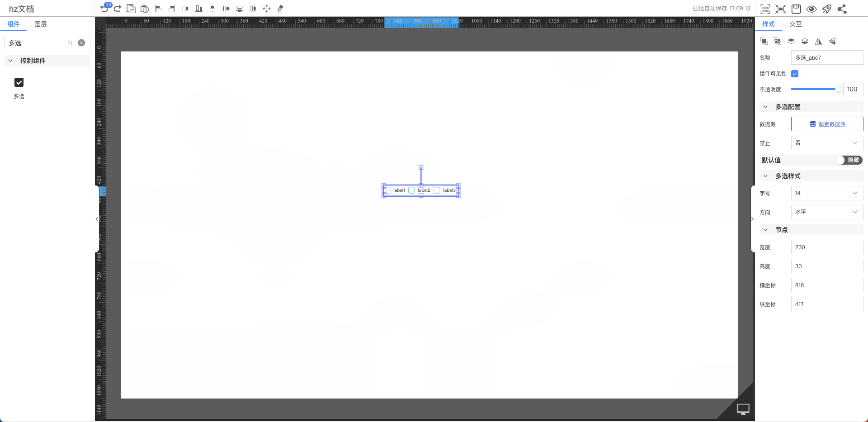Image resolution: width=868 pixels, height=422 pixels.
Task: Group the selected components
Action: (764, 41)
